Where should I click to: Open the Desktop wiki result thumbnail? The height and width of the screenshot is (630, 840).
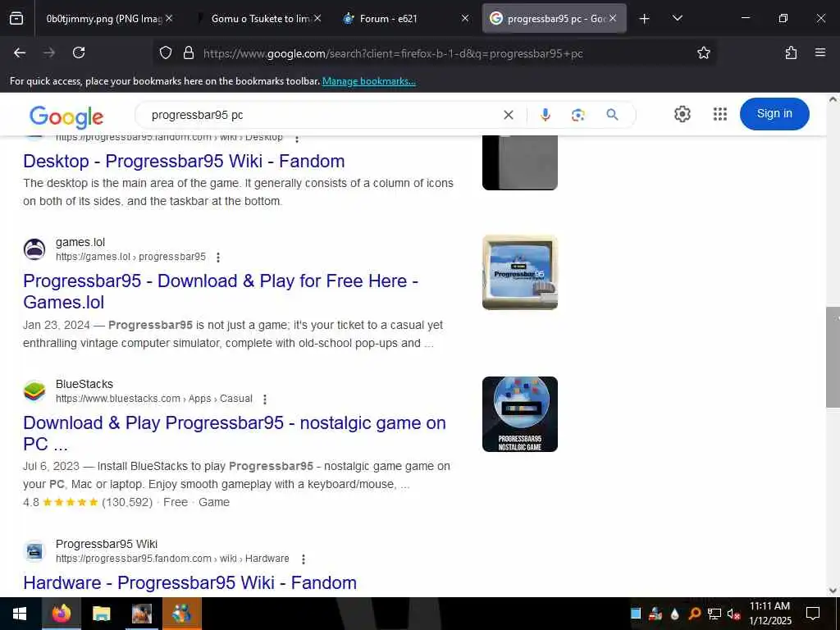tap(519, 163)
